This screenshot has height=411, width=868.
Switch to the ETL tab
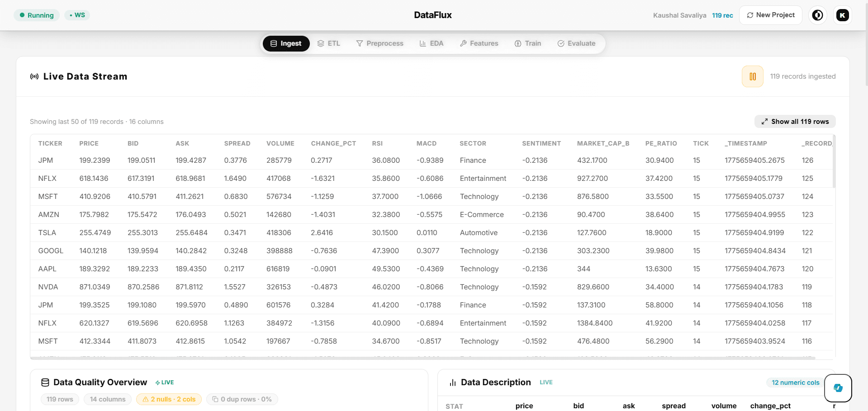pos(329,43)
